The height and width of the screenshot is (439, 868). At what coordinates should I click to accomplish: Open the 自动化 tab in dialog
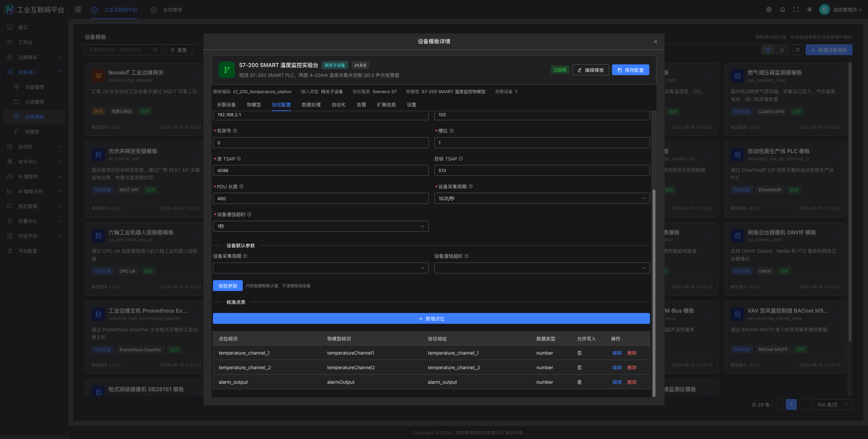point(339,105)
